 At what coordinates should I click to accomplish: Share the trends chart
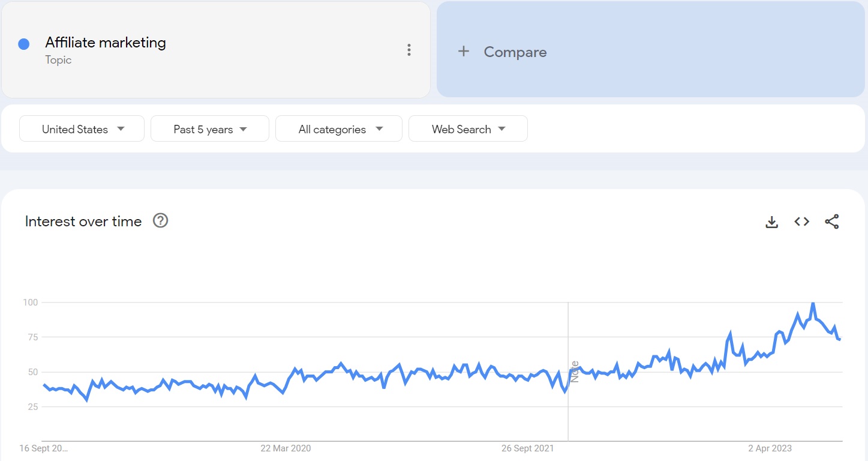[x=832, y=221]
